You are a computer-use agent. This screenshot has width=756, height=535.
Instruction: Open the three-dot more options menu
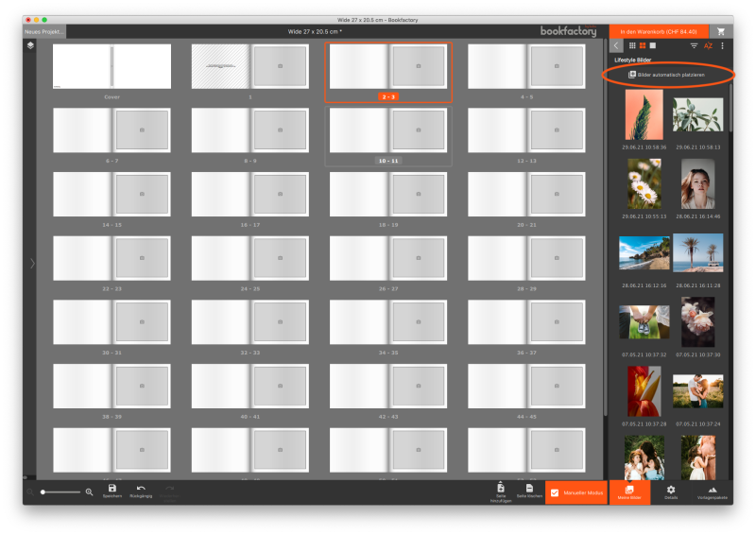[x=722, y=45]
